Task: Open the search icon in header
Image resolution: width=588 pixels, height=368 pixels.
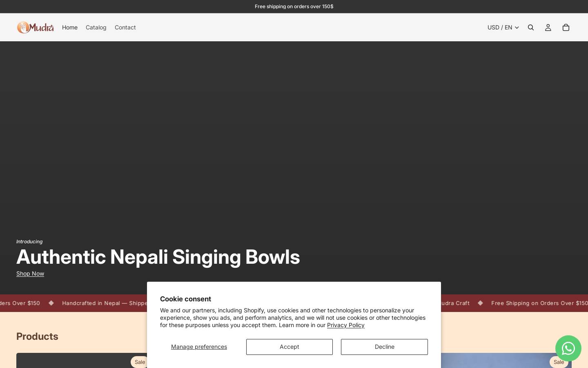Action: pos(531,27)
